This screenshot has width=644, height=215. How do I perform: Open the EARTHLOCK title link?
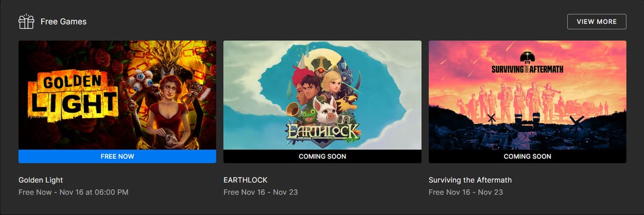click(x=245, y=180)
